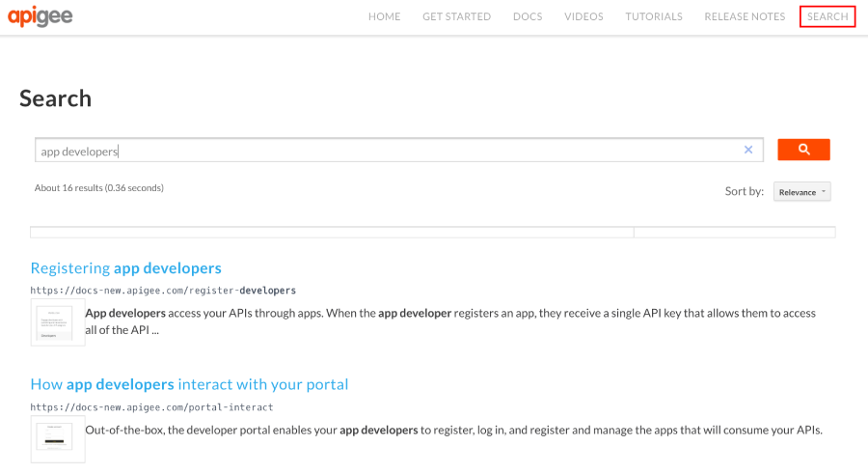The height and width of the screenshot is (474, 868).
Task: Expand the Sort by Relevance dropdown
Action: point(802,192)
